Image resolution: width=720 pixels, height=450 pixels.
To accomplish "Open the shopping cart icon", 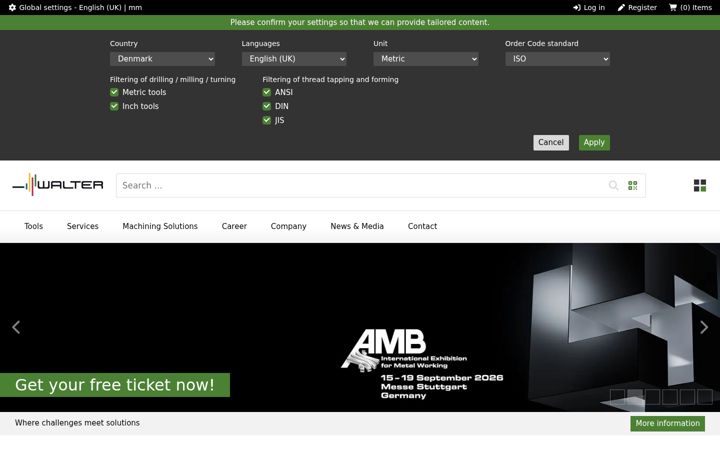I will click(x=673, y=7).
